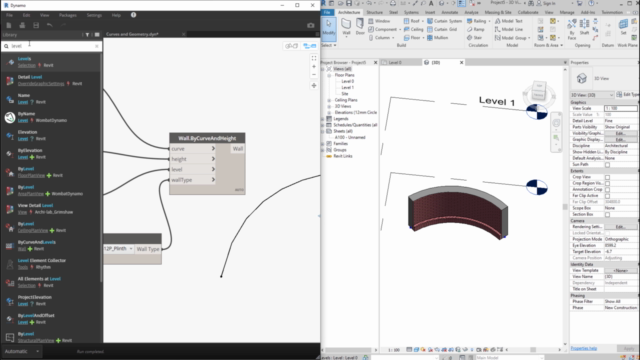Toggle the Section Box checkbox
The image size is (640, 360).
point(607,214)
